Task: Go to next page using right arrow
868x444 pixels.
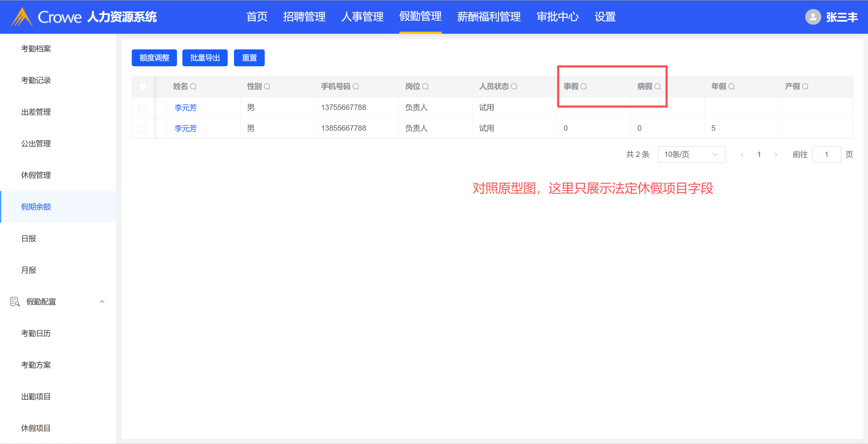Action: (776, 155)
